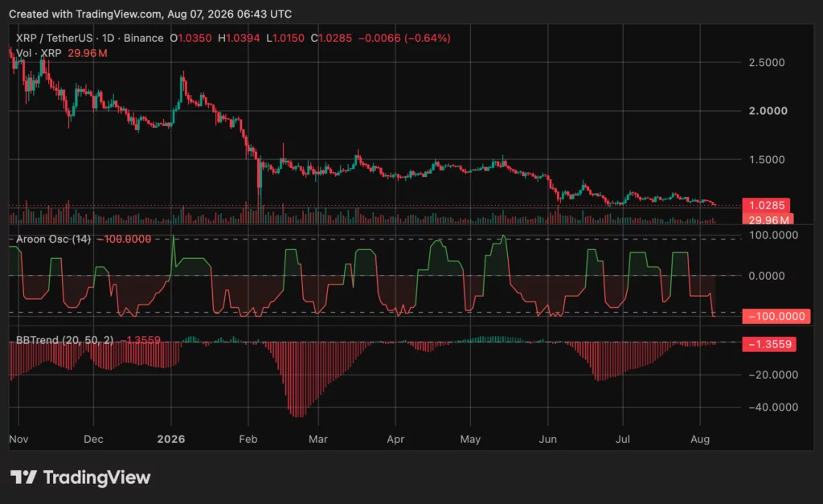Click the −1.3559 BBTrend axis tag
Image resolution: width=823 pixels, height=504 pixels.
tap(769, 344)
